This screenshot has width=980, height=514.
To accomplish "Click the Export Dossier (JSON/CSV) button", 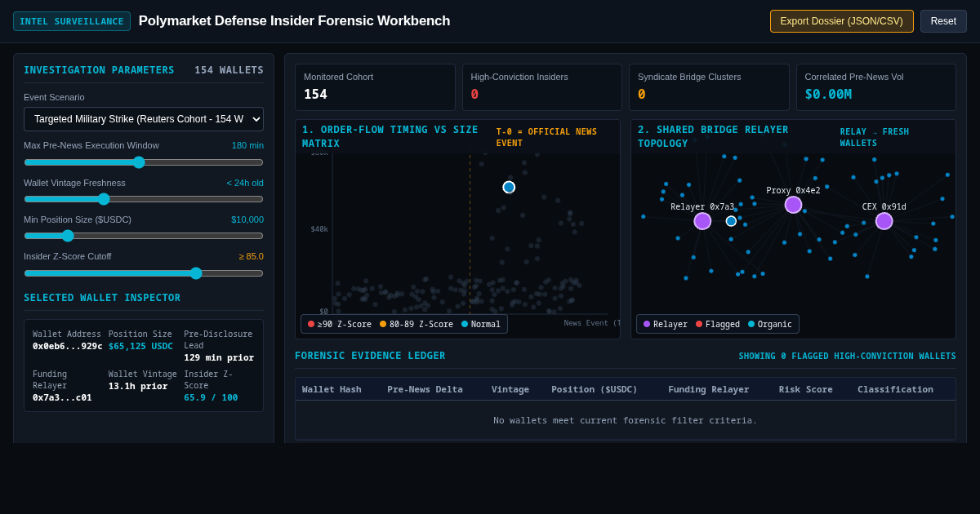I will point(841,21).
